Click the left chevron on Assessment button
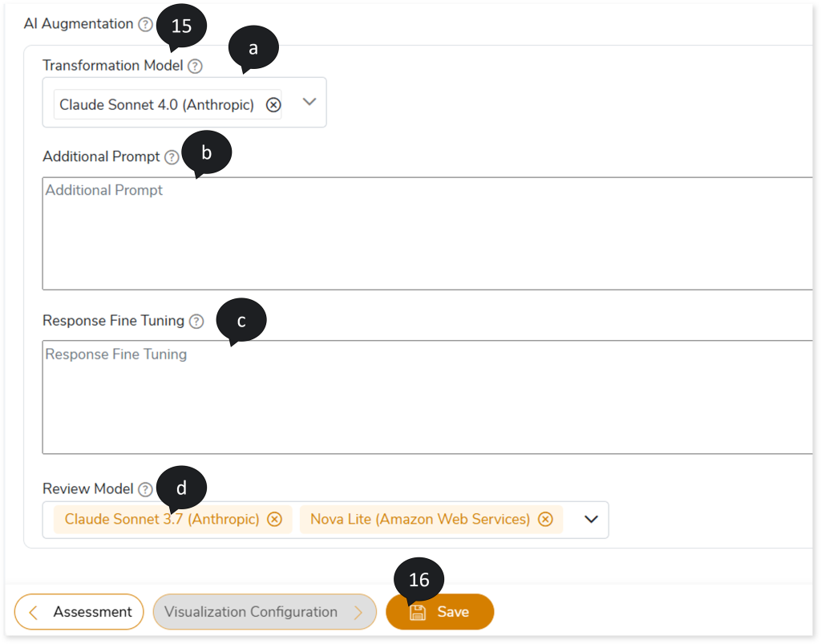 34,613
